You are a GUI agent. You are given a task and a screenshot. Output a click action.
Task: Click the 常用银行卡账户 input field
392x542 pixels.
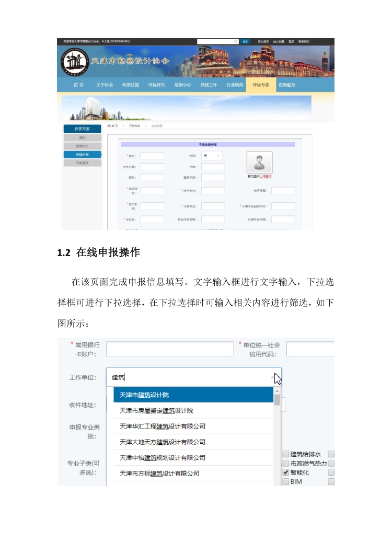point(169,349)
